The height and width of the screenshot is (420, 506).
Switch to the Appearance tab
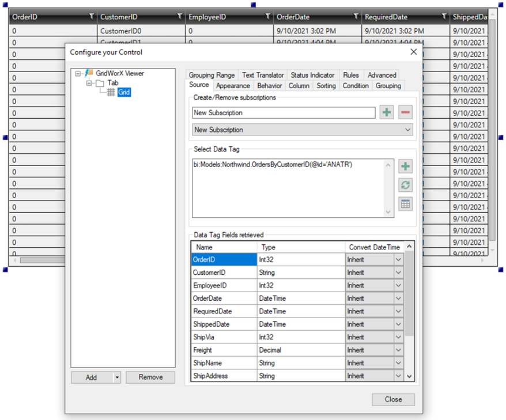coord(233,86)
